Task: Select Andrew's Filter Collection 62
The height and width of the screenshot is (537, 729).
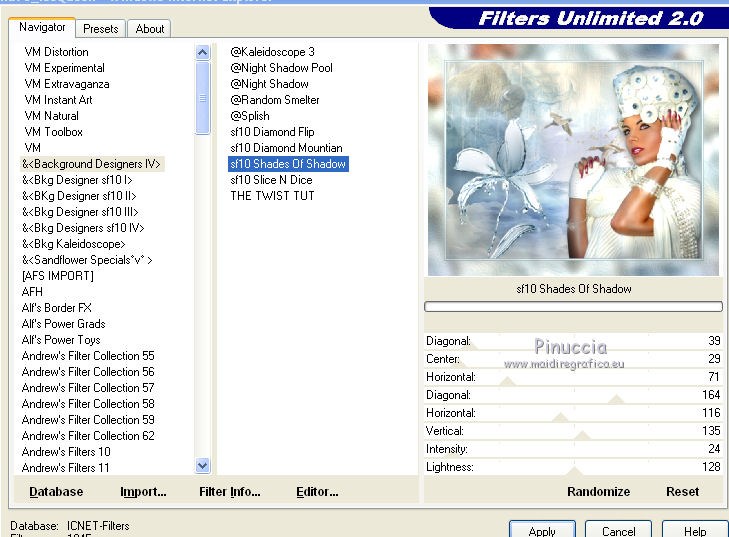Action: click(88, 436)
